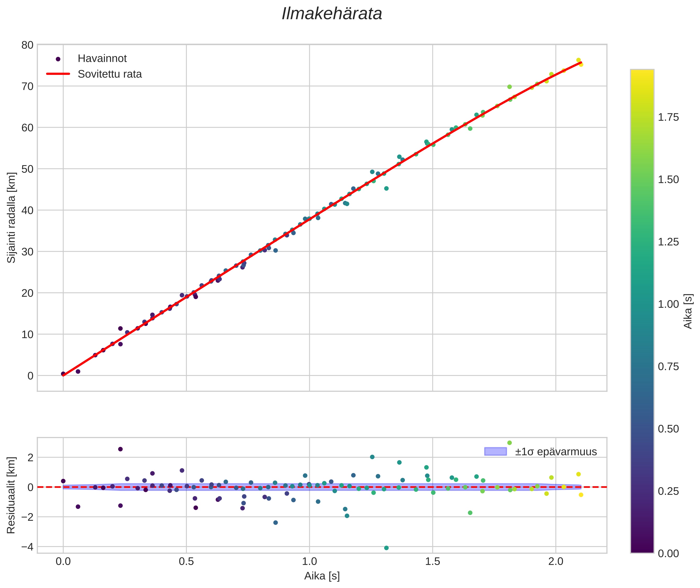This screenshot has width=700, height=588.
Task: Click the upper end of the red line
Action: [x=581, y=63]
